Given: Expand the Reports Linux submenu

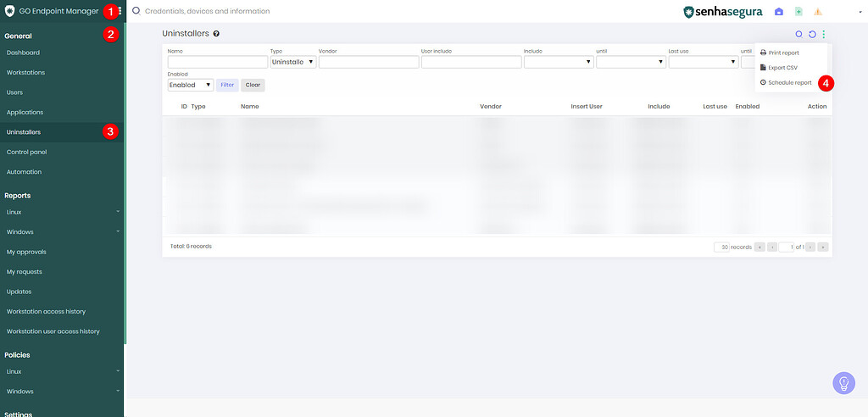Looking at the screenshot, I should click(x=63, y=212).
